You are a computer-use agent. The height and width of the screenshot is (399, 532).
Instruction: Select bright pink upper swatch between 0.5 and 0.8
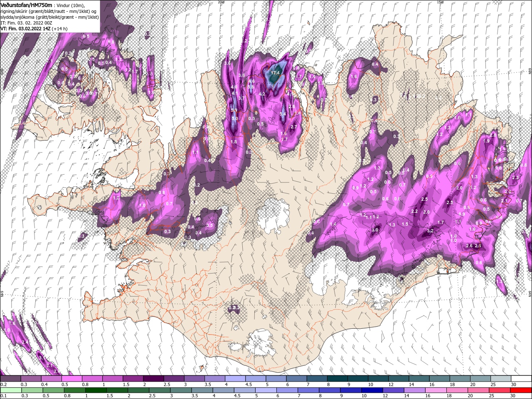click(x=71, y=379)
